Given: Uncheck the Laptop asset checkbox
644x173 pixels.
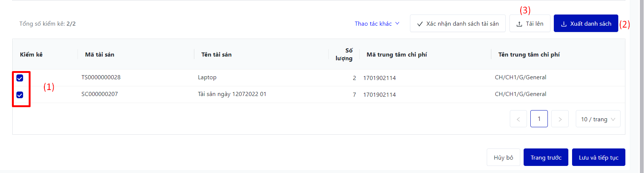Looking at the screenshot, I should (x=20, y=78).
